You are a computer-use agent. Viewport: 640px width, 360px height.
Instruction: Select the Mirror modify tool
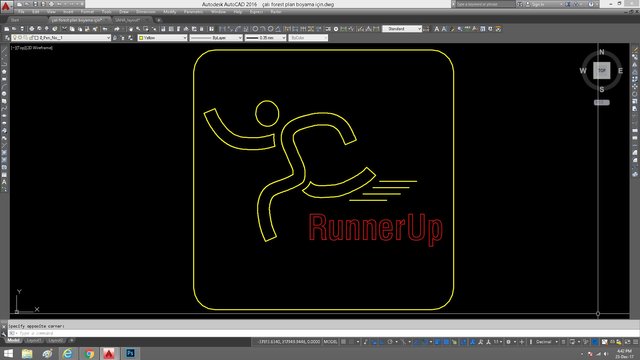click(635, 65)
